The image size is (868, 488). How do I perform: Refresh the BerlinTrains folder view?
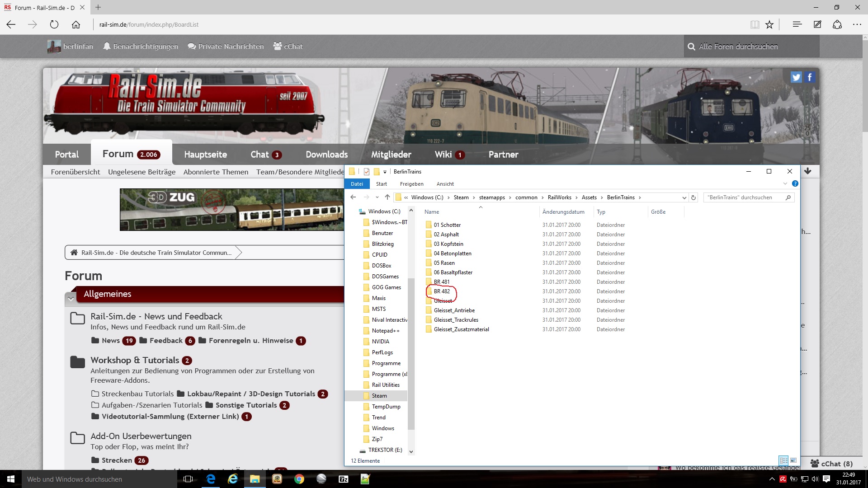pyautogui.click(x=693, y=197)
